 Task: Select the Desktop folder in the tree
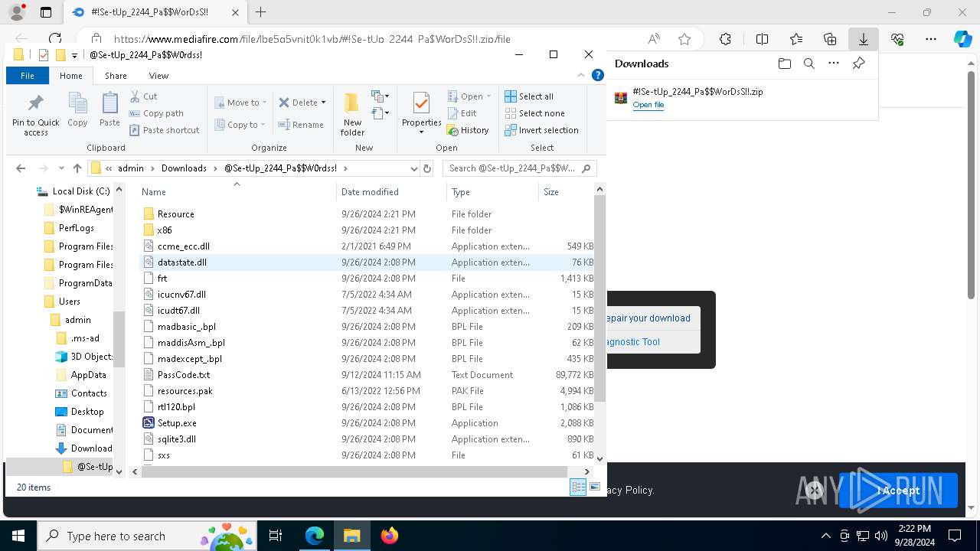pyautogui.click(x=87, y=412)
